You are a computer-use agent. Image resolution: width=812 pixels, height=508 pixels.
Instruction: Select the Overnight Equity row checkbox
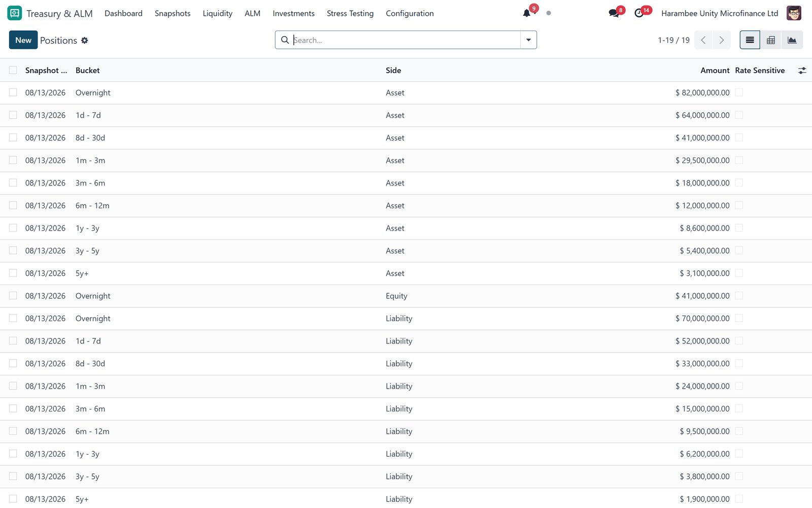pyautogui.click(x=13, y=296)
